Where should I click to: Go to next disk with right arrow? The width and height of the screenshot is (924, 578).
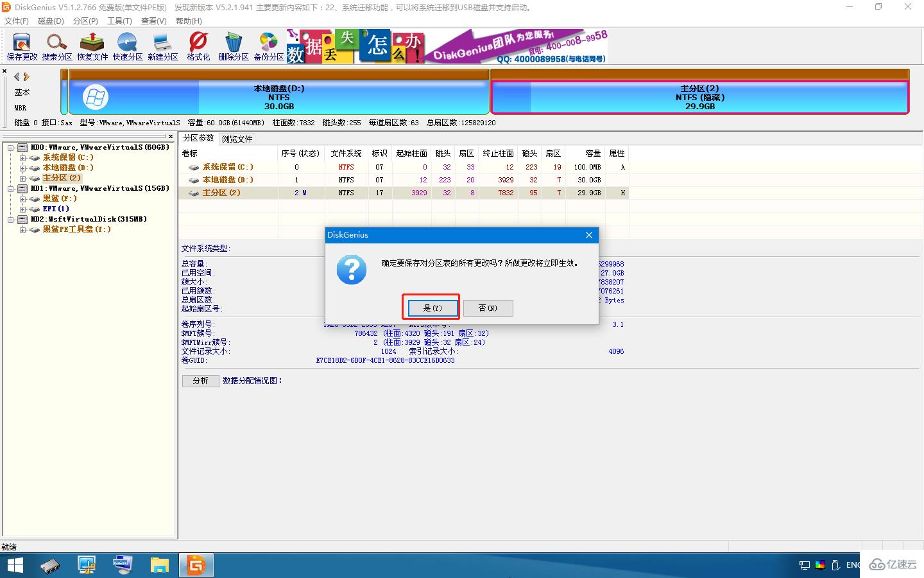point(27,76)
